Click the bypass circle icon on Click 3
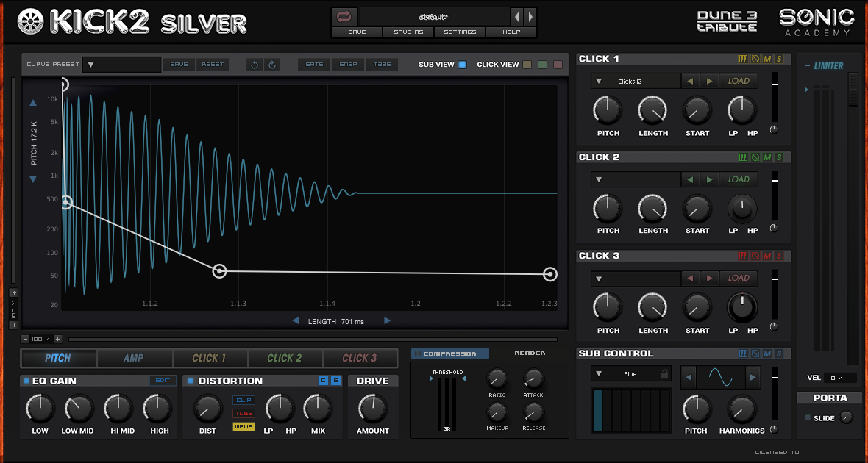This screenshot has height=463, width=868. pyautogui.click(x=755, y=256)
